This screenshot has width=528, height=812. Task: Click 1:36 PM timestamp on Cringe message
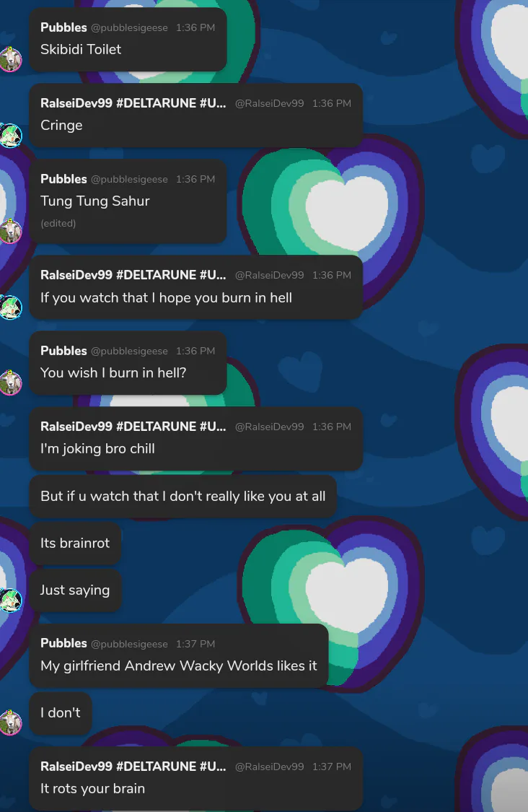coord(331,103)
